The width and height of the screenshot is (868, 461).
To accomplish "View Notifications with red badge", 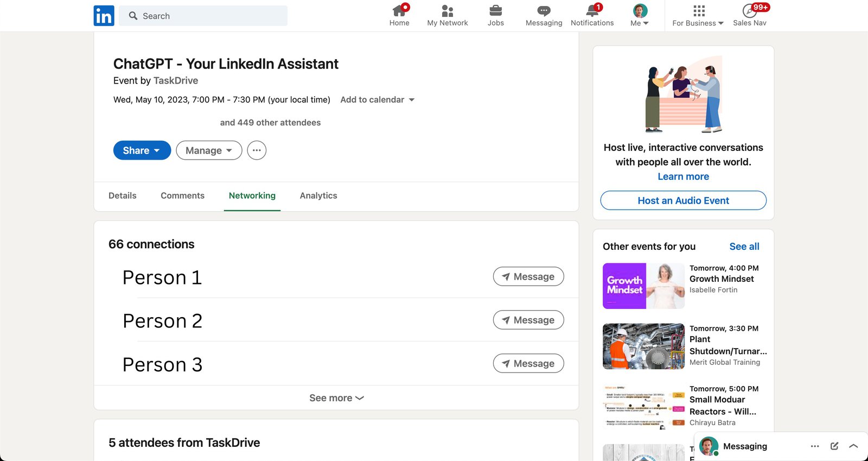I will pos(592,16).
